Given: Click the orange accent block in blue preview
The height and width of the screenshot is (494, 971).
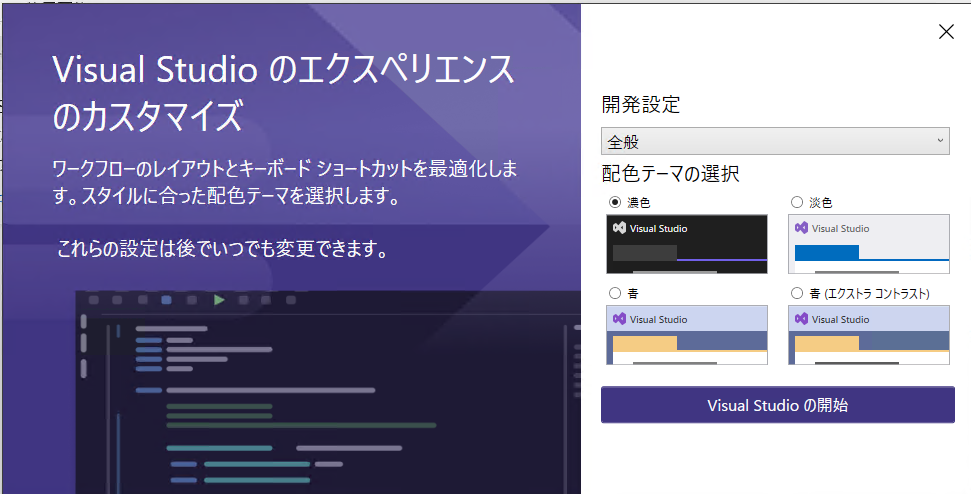Looking at the screenshot, I should 645,343.
